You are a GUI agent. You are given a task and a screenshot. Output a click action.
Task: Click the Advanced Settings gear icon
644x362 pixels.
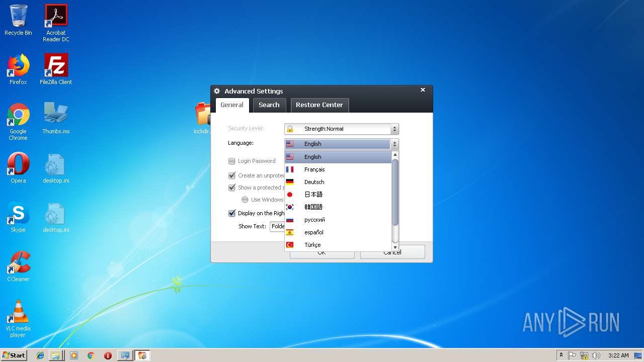tap(217, 91)
